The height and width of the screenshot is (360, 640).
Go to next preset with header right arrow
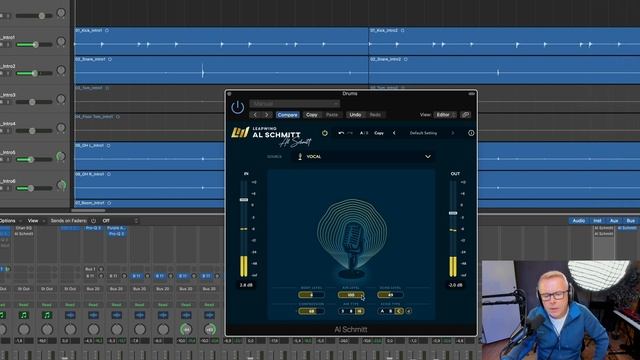pos(267,115)
